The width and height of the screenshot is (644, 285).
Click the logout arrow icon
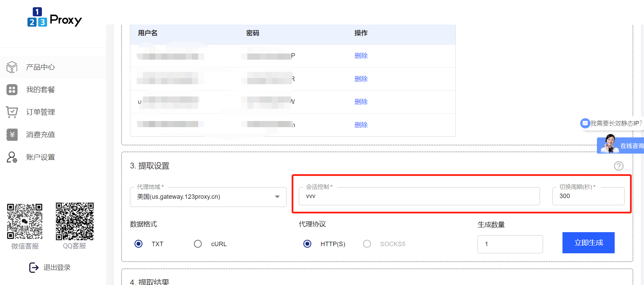[34, 268]
